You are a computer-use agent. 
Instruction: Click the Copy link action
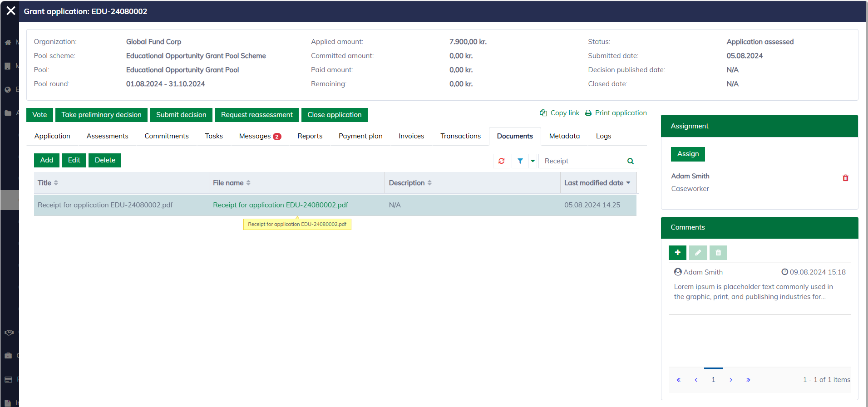click(559, 113)
